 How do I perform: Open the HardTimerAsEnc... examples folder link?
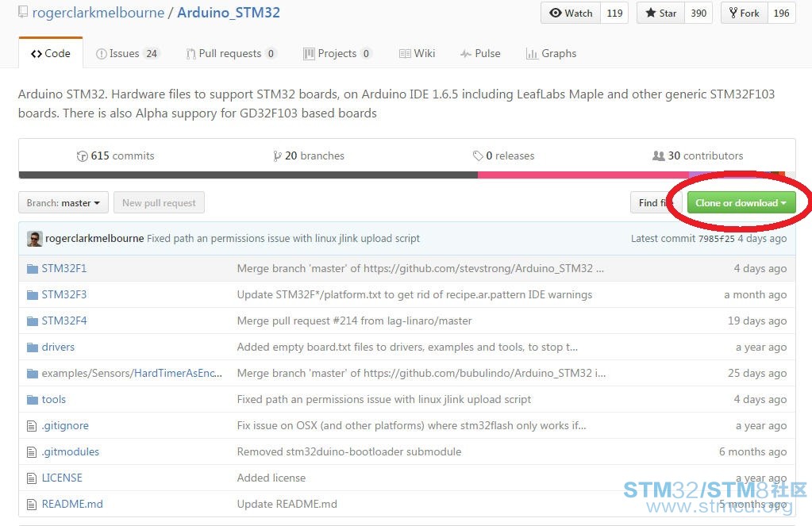tap(178, 373)
